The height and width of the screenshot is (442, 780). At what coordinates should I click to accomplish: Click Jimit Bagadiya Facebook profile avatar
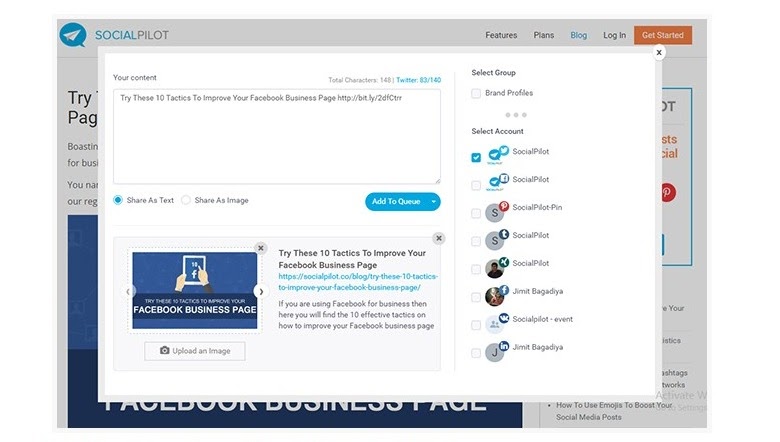(x=497, y=294)
